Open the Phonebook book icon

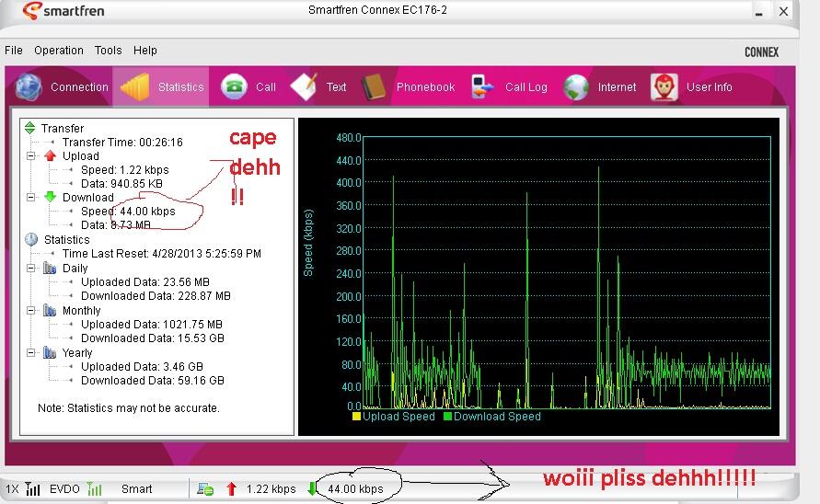pos(374,86)
